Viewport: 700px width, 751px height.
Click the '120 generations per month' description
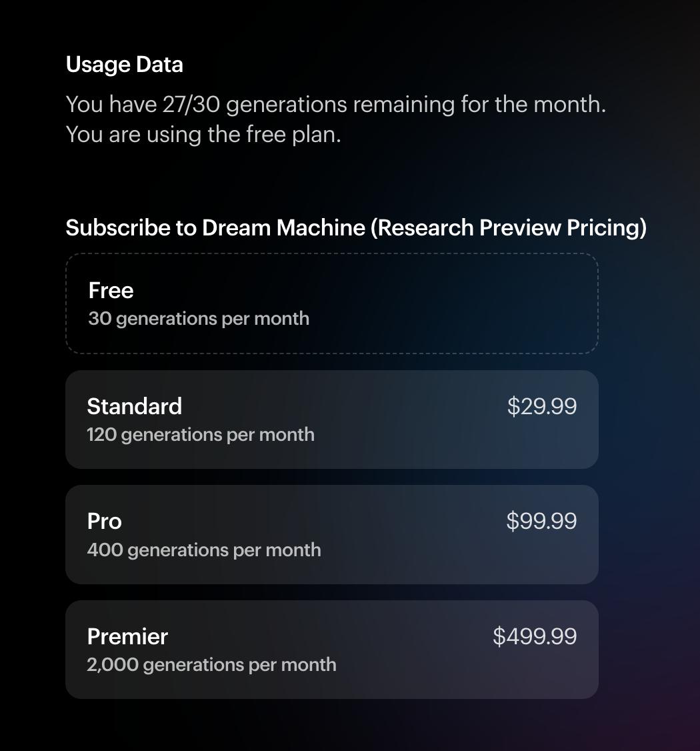(x=201, y=434)
